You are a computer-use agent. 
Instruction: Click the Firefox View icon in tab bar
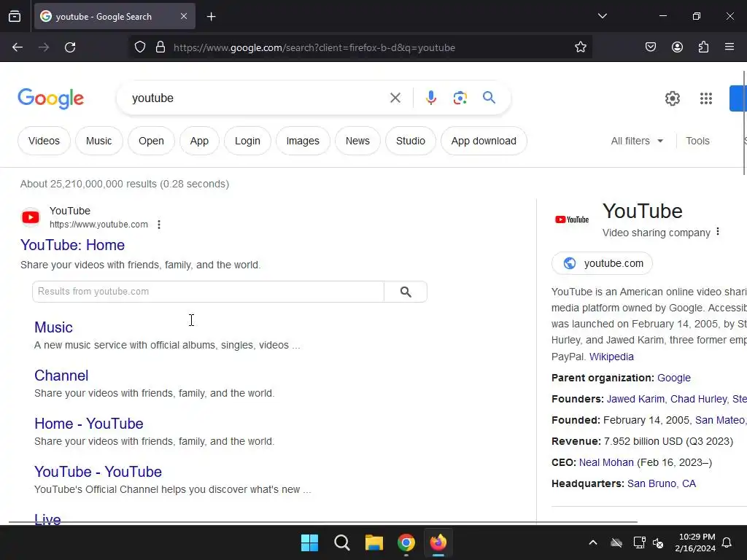15,16
